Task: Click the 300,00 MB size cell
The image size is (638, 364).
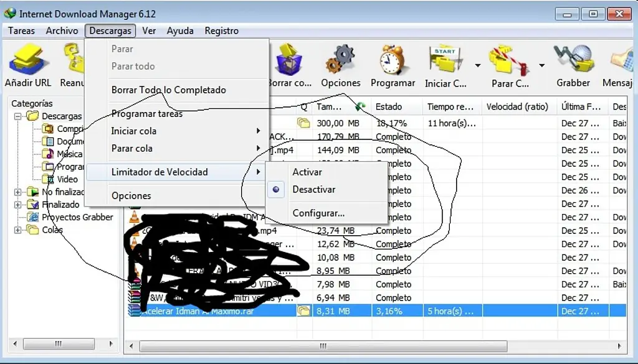Action: coord(338,123)
